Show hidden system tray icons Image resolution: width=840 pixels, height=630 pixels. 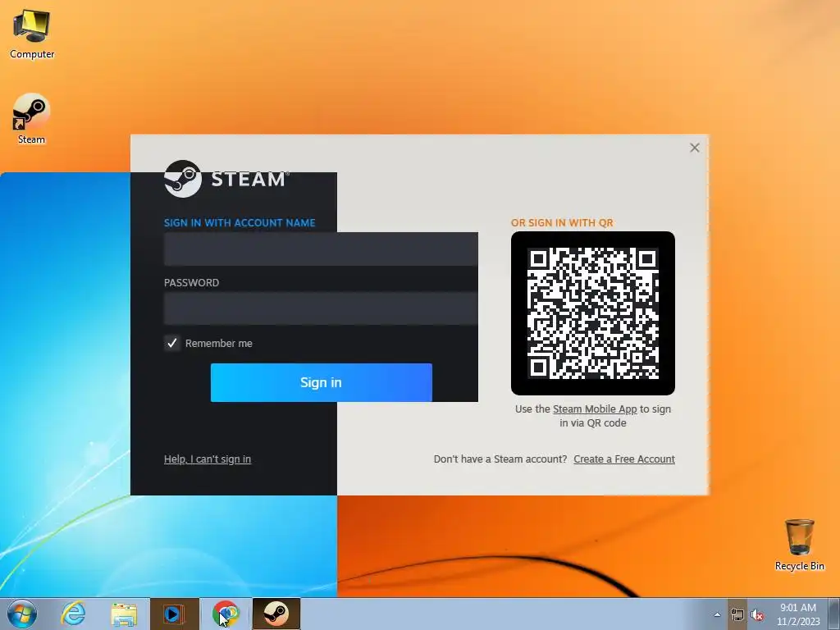tap(717, 614)
